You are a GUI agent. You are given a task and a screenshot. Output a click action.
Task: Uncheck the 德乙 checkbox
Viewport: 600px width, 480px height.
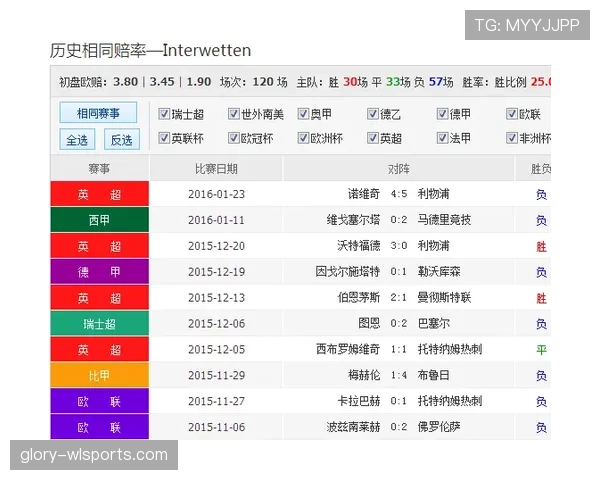(x=373, y=114)
